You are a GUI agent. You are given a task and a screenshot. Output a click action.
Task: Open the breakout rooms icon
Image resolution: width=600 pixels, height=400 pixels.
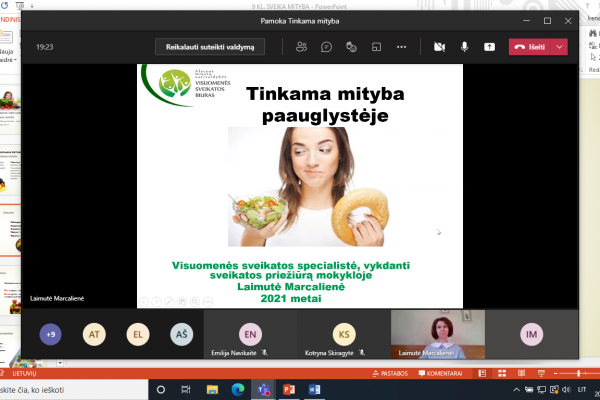click(376, 47)
